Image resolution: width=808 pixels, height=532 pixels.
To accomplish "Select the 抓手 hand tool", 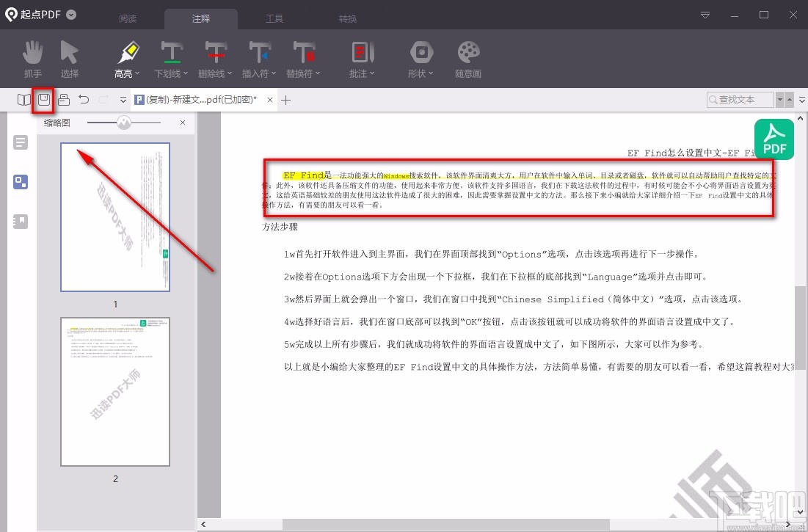I will 33,59.
